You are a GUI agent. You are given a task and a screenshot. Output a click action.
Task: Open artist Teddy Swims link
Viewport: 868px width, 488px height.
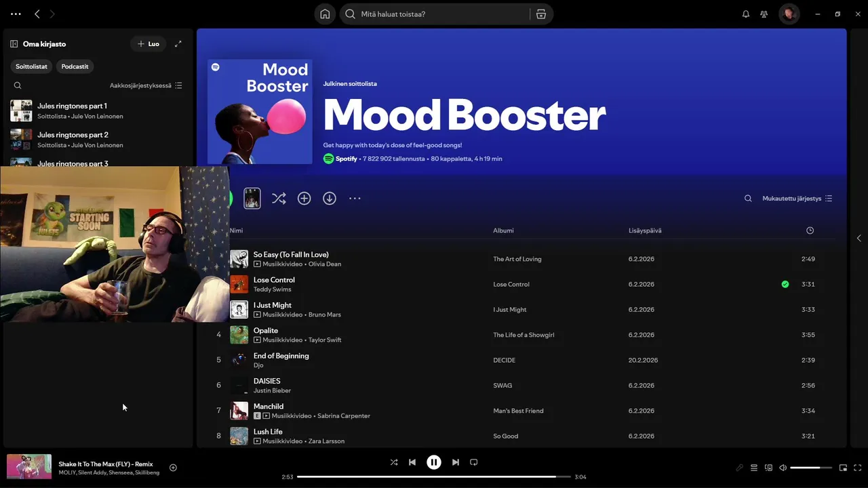(x=272, y=289)
